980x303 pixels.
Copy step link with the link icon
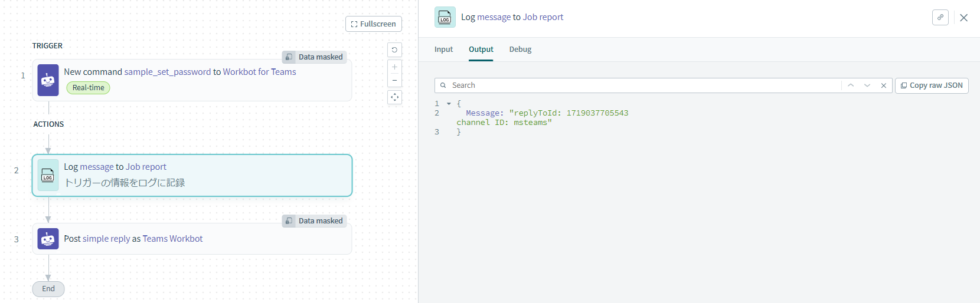coord(940,17)
